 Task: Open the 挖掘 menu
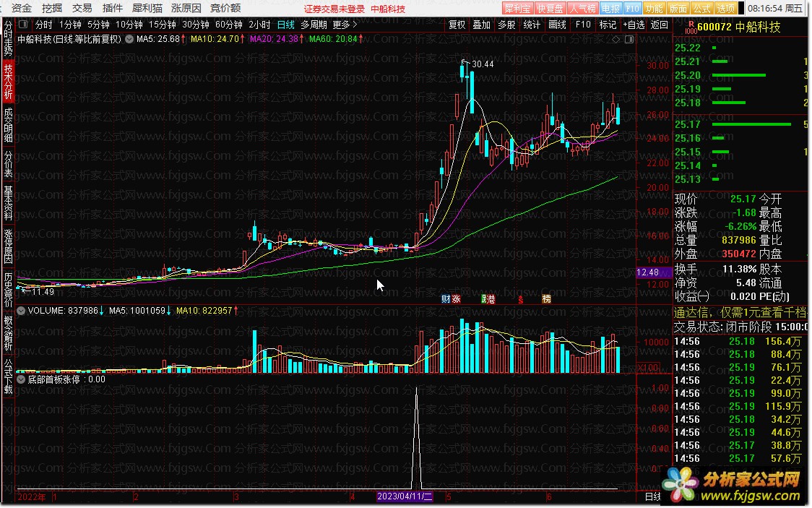point(52,8)
